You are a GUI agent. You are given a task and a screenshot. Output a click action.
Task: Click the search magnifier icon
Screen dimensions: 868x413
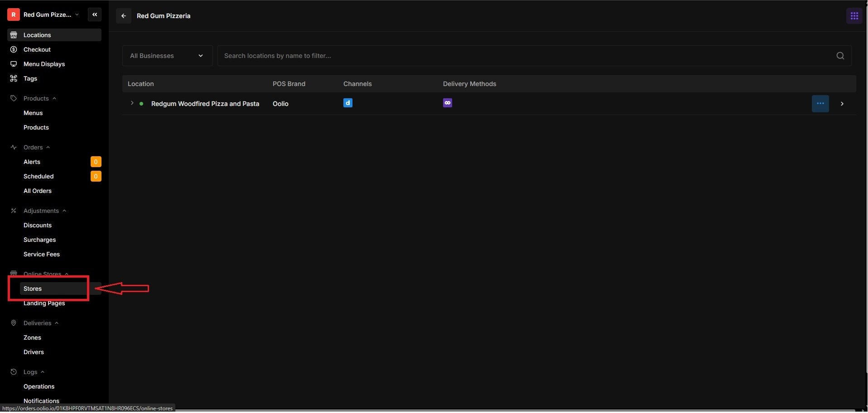click(x=840, y=56)
